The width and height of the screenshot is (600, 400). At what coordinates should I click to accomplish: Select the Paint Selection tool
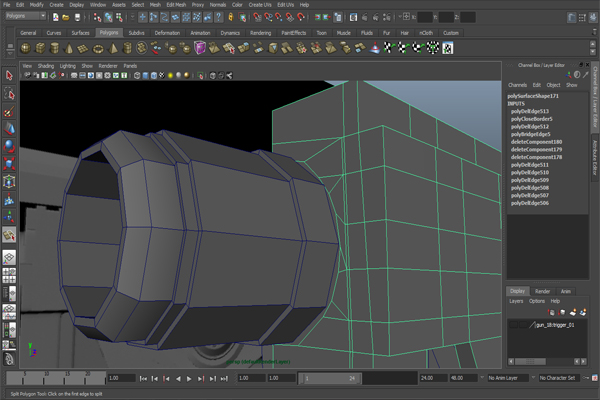click(x=9, y=111)
